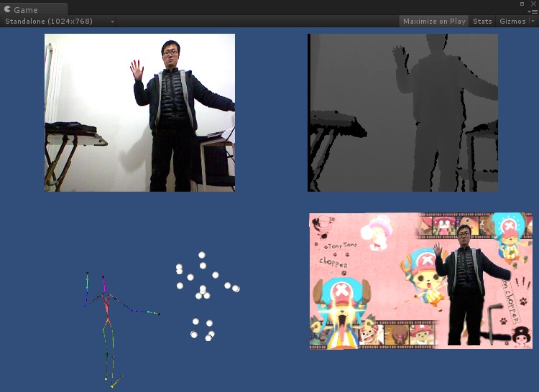The height and width of the screenshot is (392, 539).
Task: Toggle Maximize on Play
Action: (434, 22)
